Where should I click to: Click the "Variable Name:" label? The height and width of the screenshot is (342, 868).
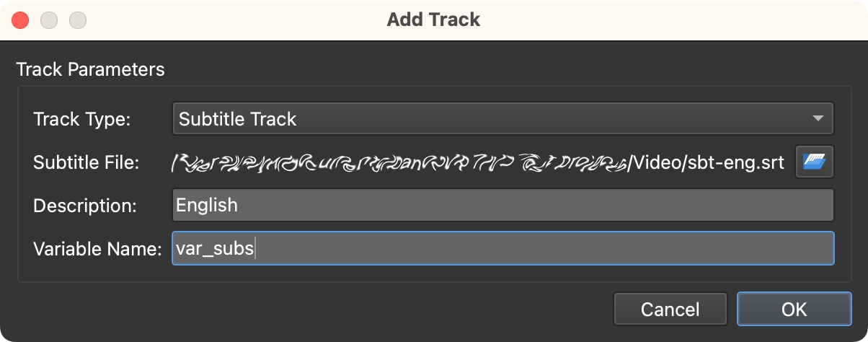(x=97, y=249)
